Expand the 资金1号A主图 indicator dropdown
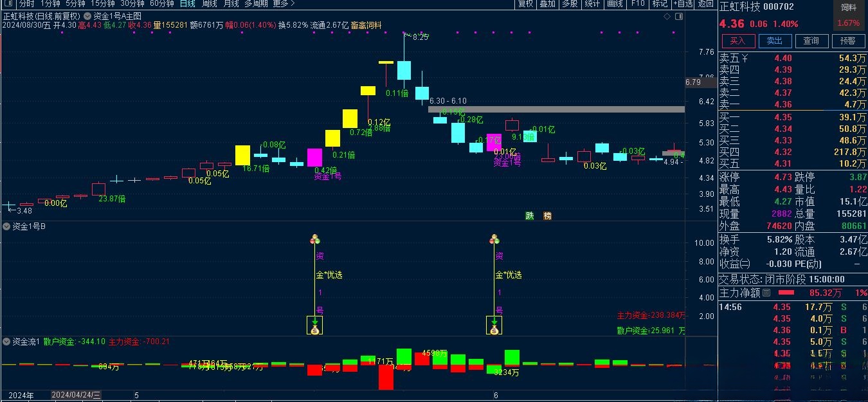Image resolution: width=868 pixels, height=402 pixels. click(87, 15)
